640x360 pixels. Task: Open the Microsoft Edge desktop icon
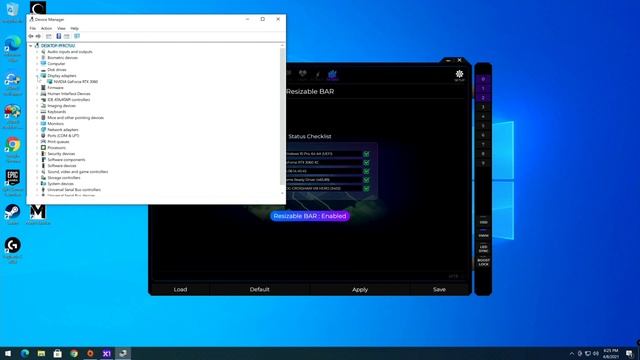point(13,48)
